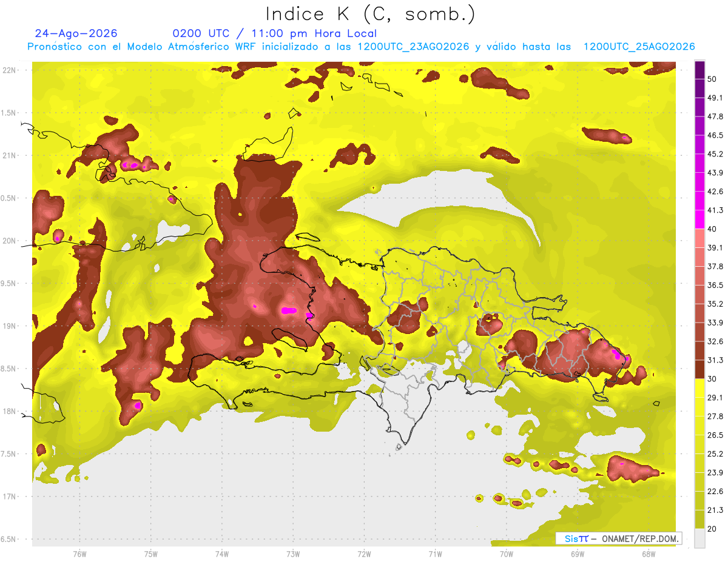Click the '0200 UTC / 11:00 pm Hora Local' time label
The image size is (728, 562).
(274, 33)
